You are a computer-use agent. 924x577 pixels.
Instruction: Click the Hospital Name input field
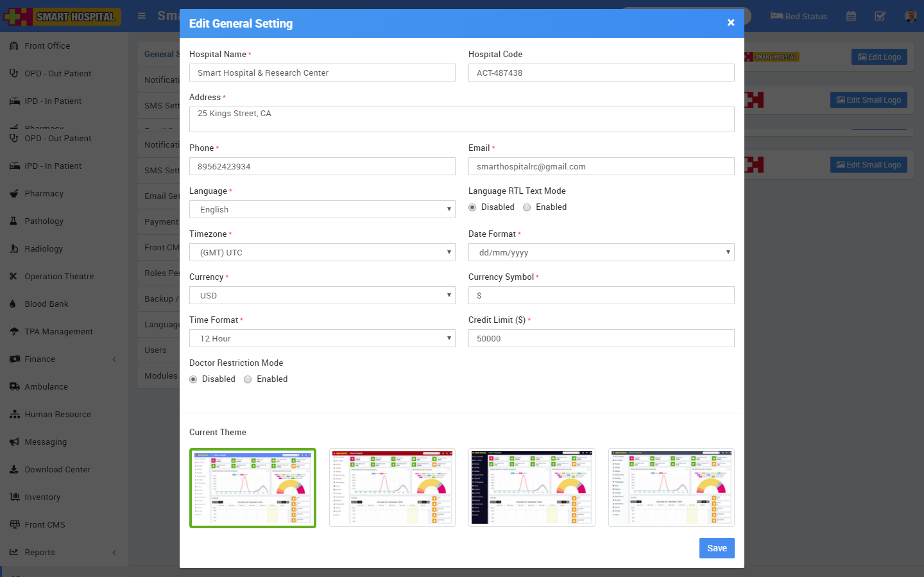(x=322, y=73)
